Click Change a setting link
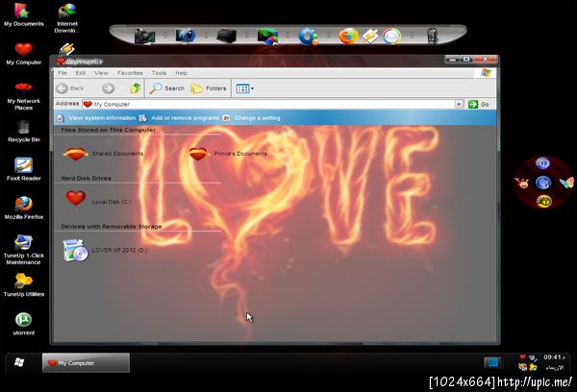The height and width of the screenshot is (392, 577). click(252, 117)
